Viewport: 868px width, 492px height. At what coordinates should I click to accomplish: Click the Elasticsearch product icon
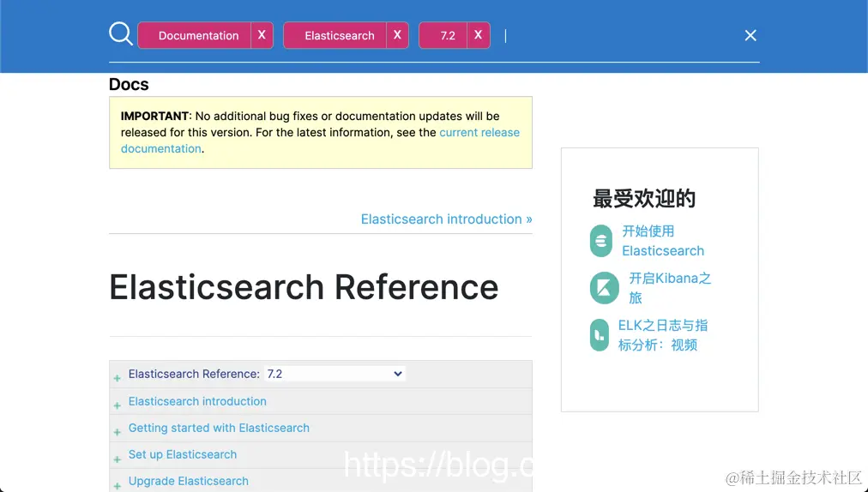point(600,241)
